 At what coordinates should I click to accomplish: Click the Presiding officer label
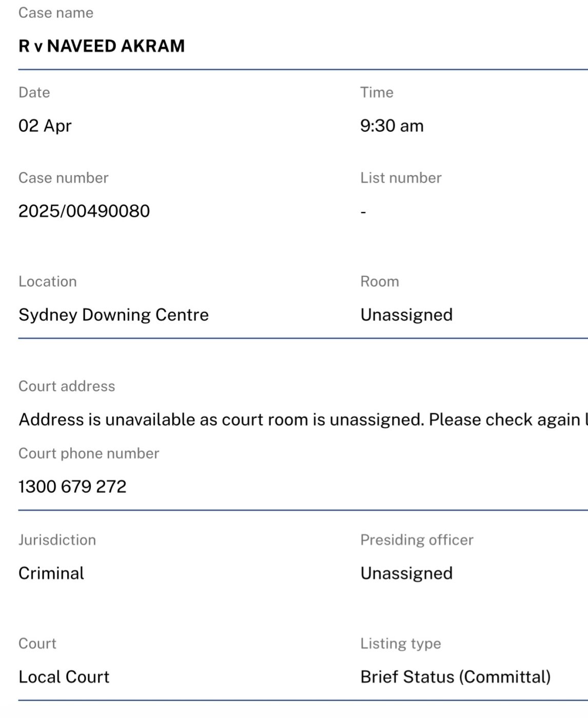[x=417, y=540]
